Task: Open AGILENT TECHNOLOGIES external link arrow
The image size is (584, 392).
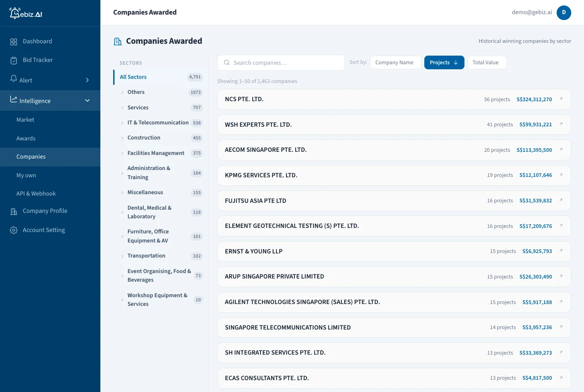Action: click(x=561, y=302)
